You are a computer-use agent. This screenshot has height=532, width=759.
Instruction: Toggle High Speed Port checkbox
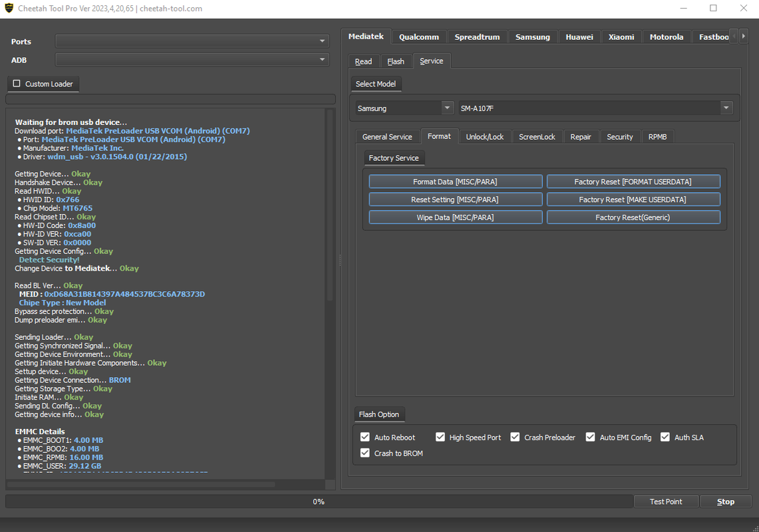point(440,437)
